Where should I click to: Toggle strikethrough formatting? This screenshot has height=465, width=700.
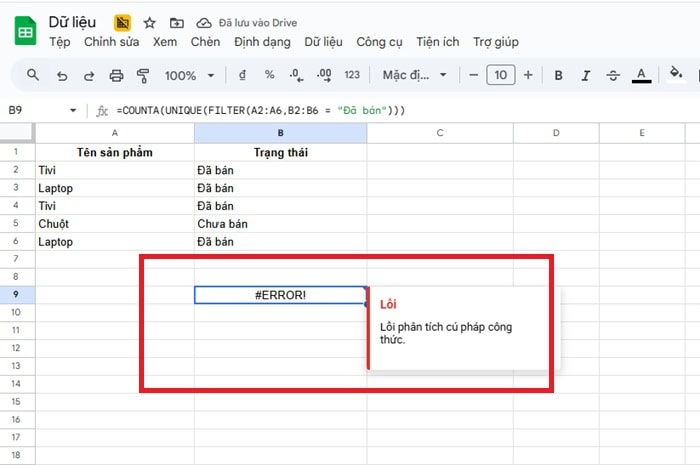613,75
